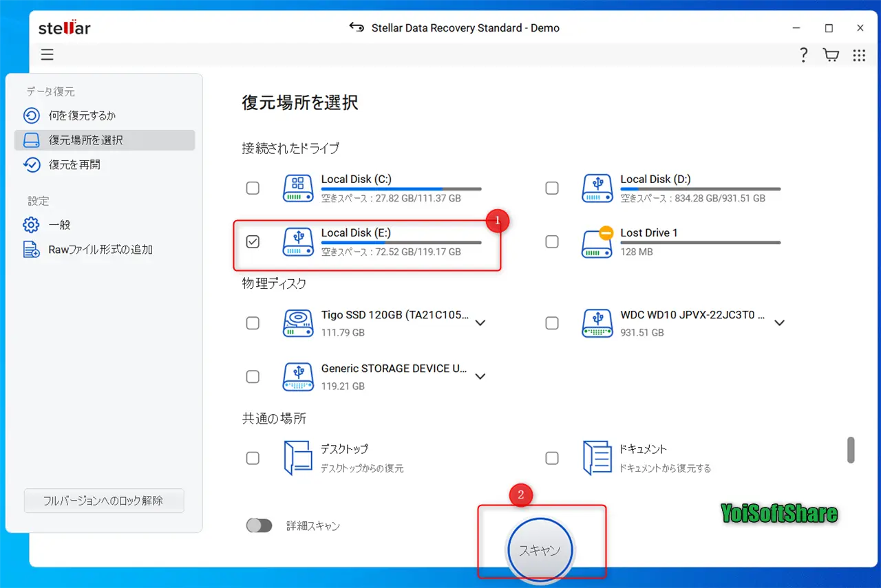Click the 128 MB size text
881x588 pixels.
click(x=637, y=252)
